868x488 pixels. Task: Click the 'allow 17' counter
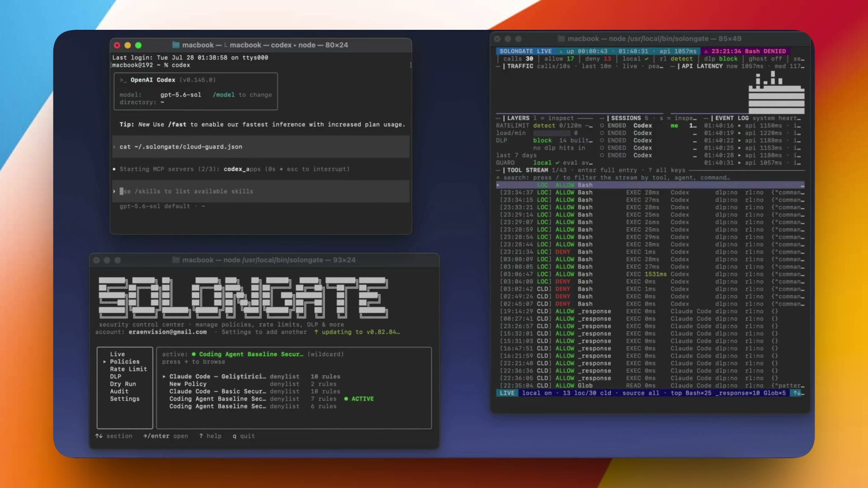[559, 59]
